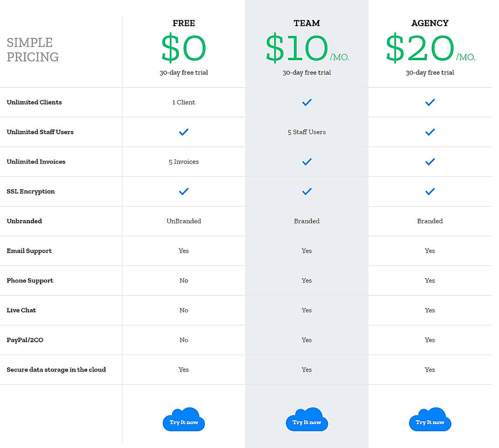Click 'No' for Live Chat in Free

point(184,310)
